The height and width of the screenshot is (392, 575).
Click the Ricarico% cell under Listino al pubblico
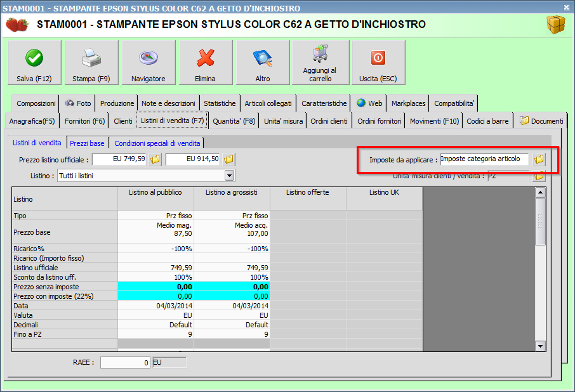pos(155,249)
